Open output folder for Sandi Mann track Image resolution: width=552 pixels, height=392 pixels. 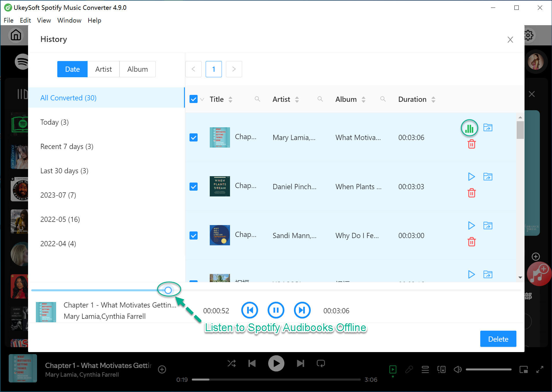(488, 225)
